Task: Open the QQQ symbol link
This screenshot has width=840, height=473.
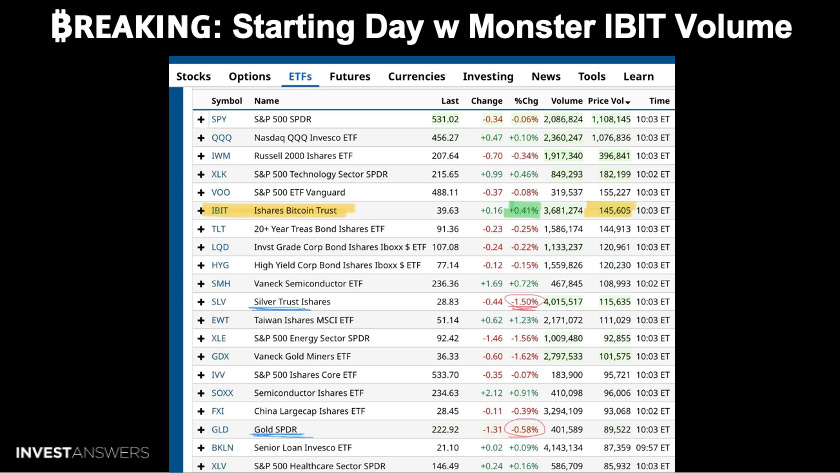Action: pyautogui.click(x=221, y=138)
